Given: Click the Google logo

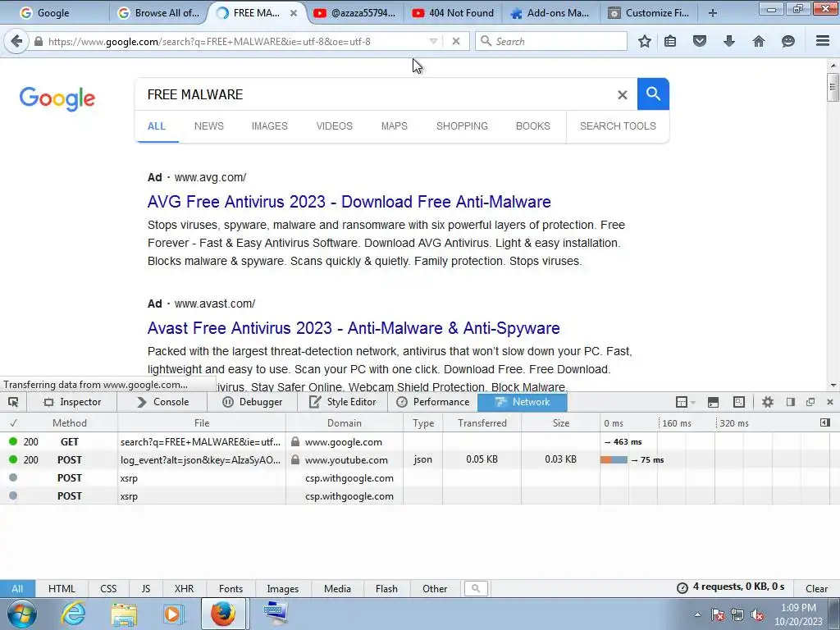Looking at the screenshot, I should 57,98.
